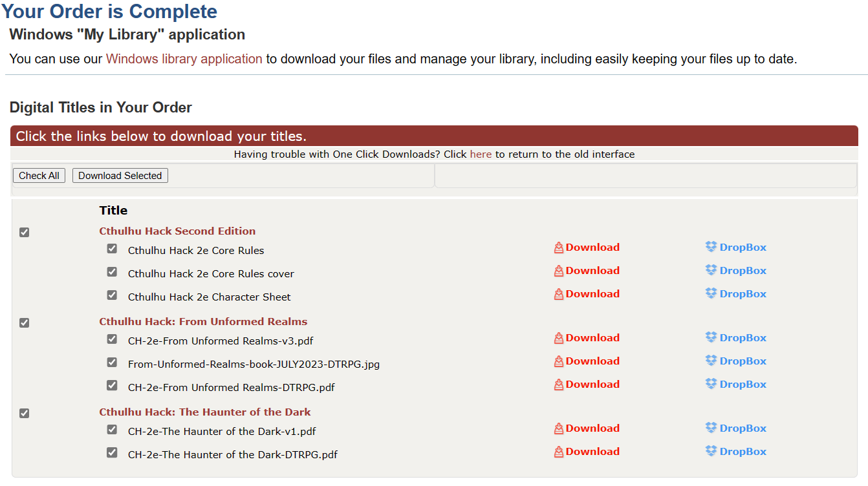Click PDF download icon for Cthulhu Hack 2e Core Rules

[559, 248]
